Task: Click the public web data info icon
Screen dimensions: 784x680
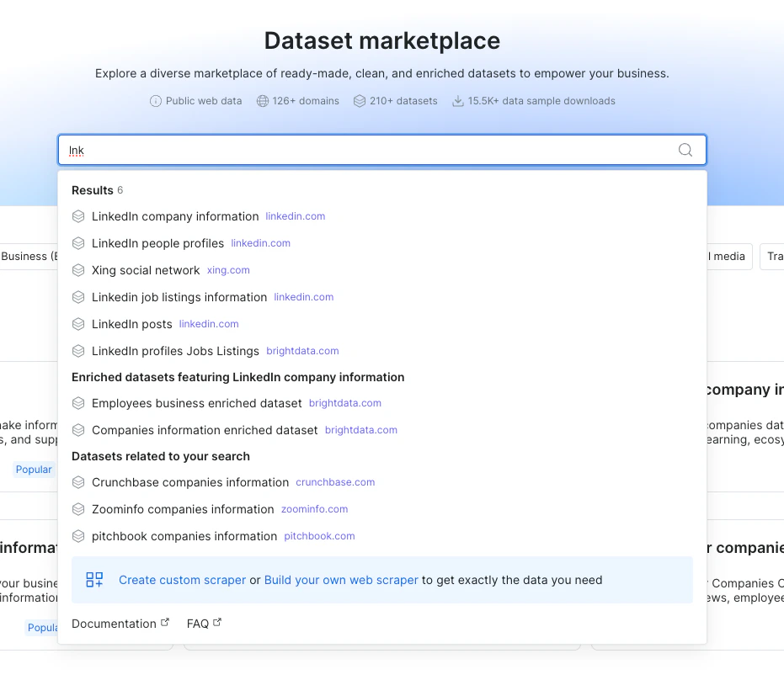Action: coord(155,101)
